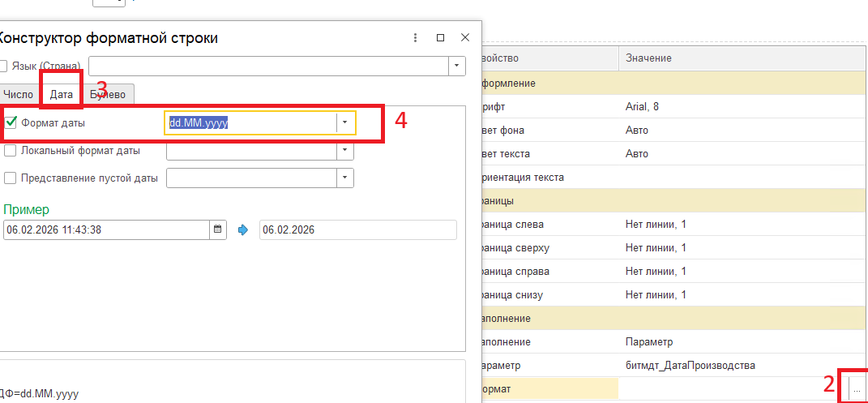Uncheck the Формат даты checkbox
868x403 pixels.
point(11,123)
